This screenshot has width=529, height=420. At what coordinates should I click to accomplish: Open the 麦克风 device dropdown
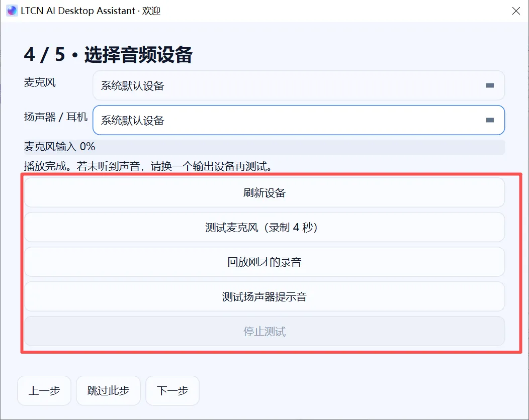(299, 85)
